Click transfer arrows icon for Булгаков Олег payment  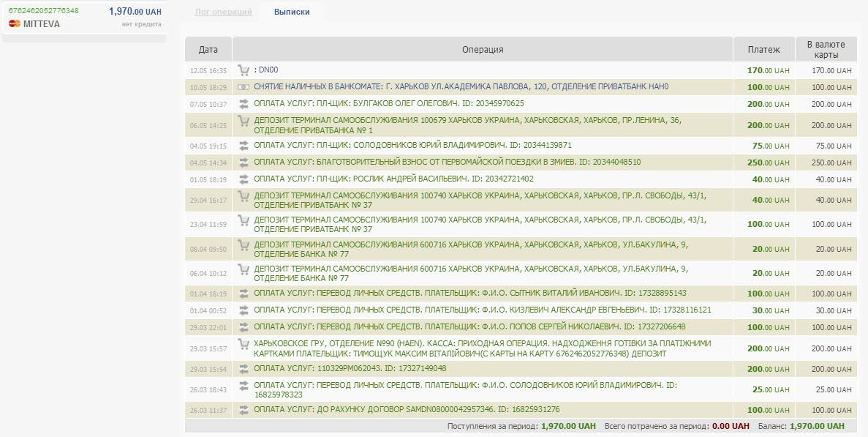click(244, 104)
